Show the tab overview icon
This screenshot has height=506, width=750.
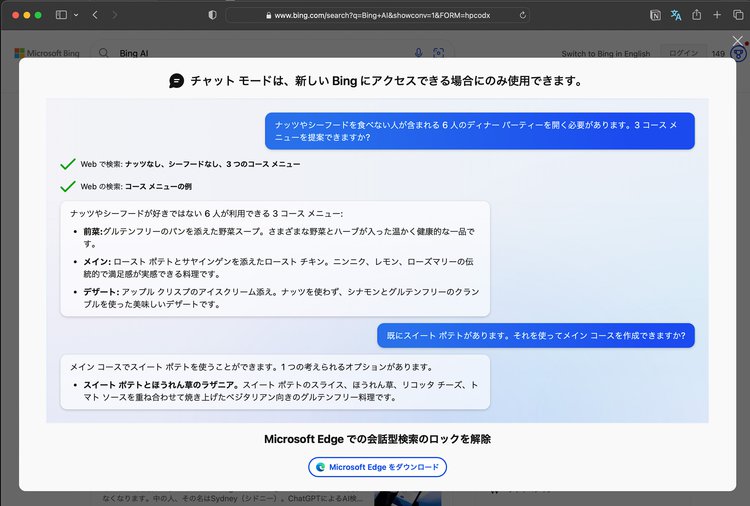[x=736, y=15]
